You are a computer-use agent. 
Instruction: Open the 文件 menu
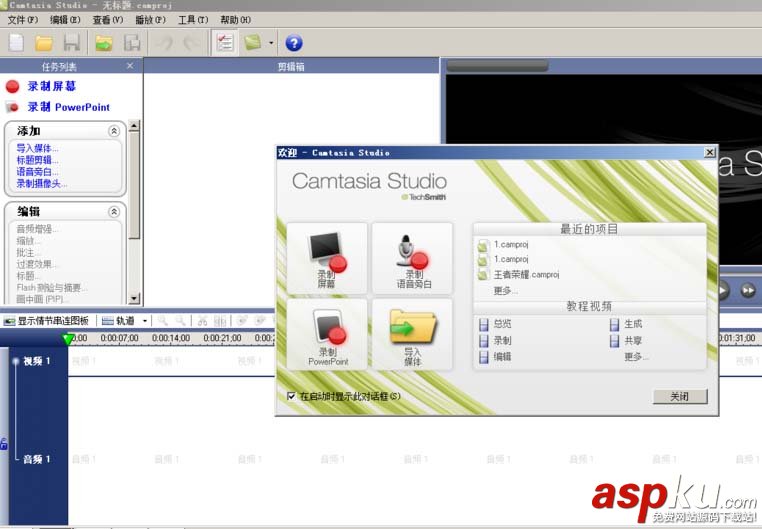[22, 20]
